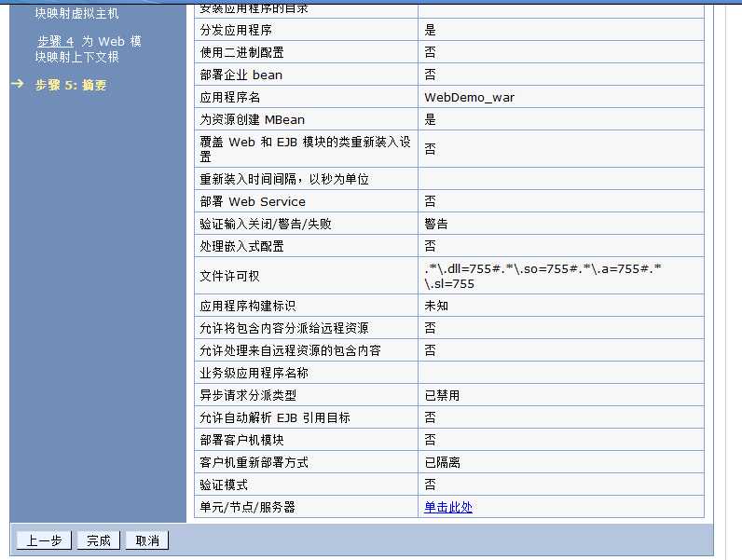Screen dimensions: 742x560
Task: Open the 单击此处 link
Action: (448, 507)
